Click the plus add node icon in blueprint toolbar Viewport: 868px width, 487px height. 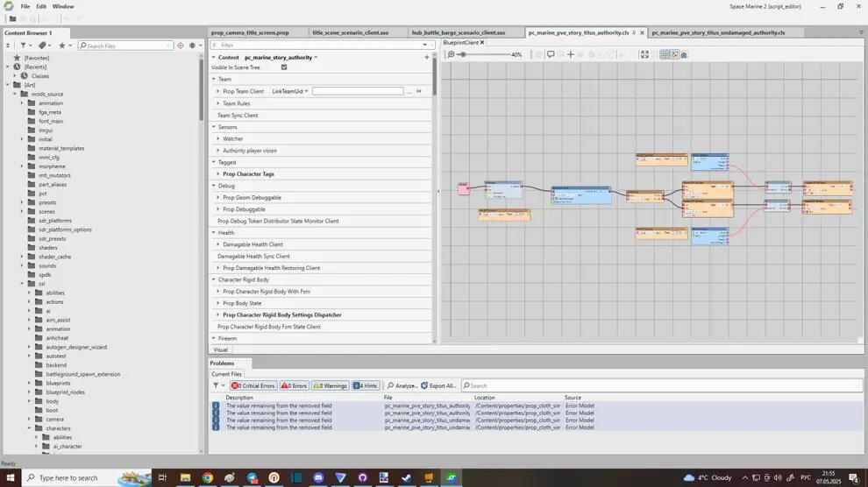coord(570,54)
